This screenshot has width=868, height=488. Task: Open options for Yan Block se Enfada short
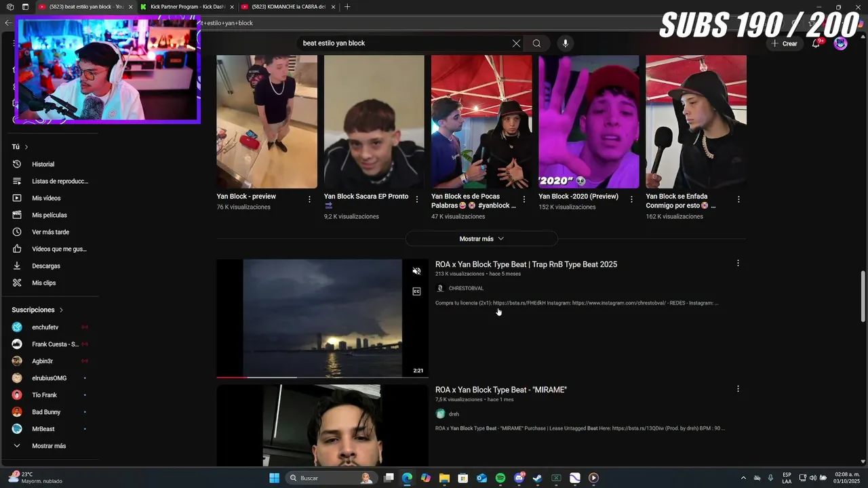point(738,199)
